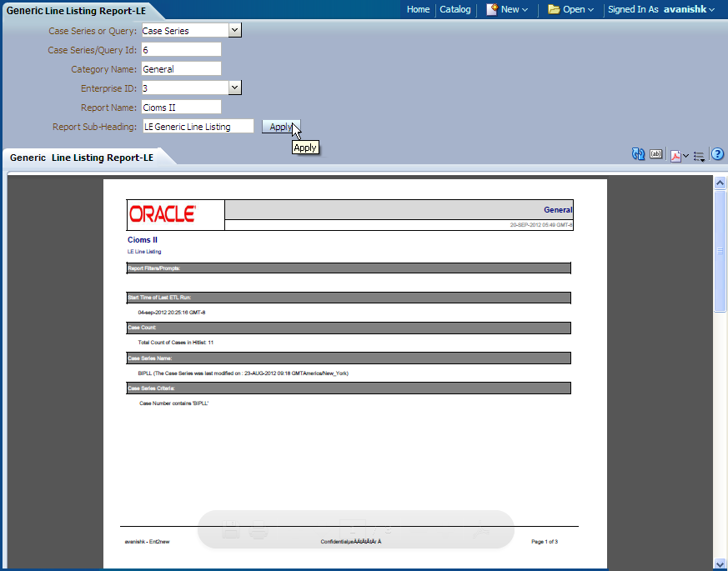Image resolution: width=728 pixels, height=571 pixels.
Task: Click 'avanishk - Ent2new' footer text
Action: pyautogui.click(x=147, y=542)
